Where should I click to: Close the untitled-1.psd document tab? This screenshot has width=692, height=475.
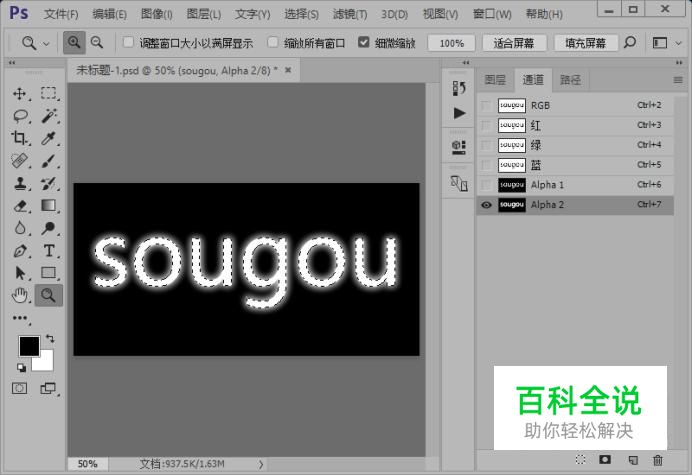click(288, 70)
